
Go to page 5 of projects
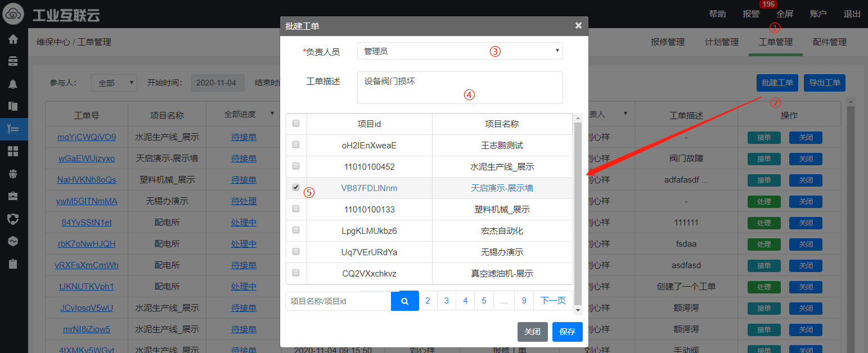(x=484, y=301)
